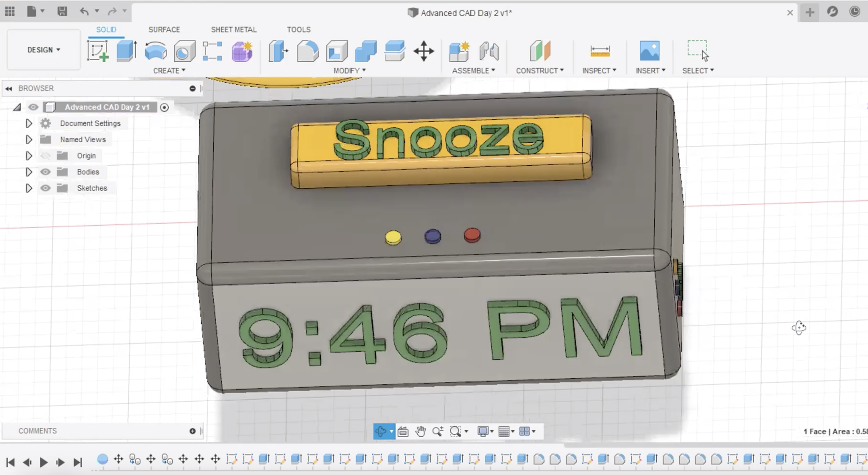868x475 pixels.
Task: Hide the Sketches folder
Action: click(x=45, y=188)
